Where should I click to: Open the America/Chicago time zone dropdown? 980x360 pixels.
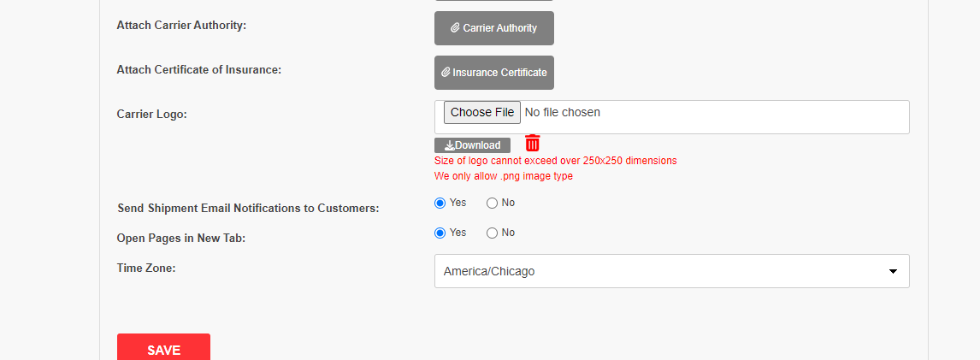[x=672, y=271]
